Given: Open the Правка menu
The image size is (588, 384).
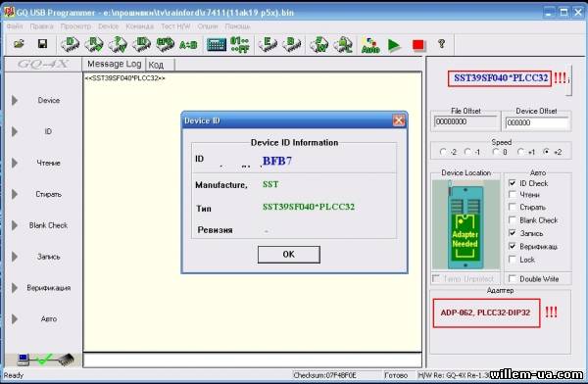Looking at the screenshot, I should tap(41, 26).
